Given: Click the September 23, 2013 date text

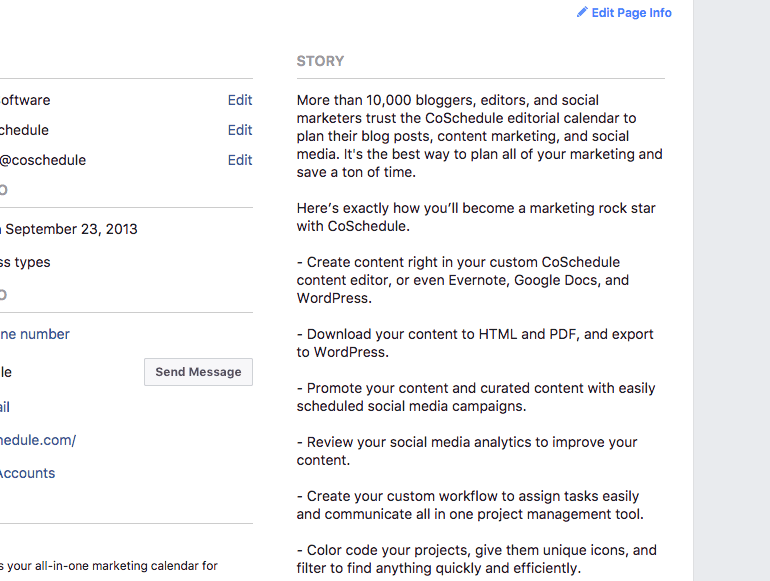Looking at the screenshot, I should pyautogui.click(x=70, y=229).
